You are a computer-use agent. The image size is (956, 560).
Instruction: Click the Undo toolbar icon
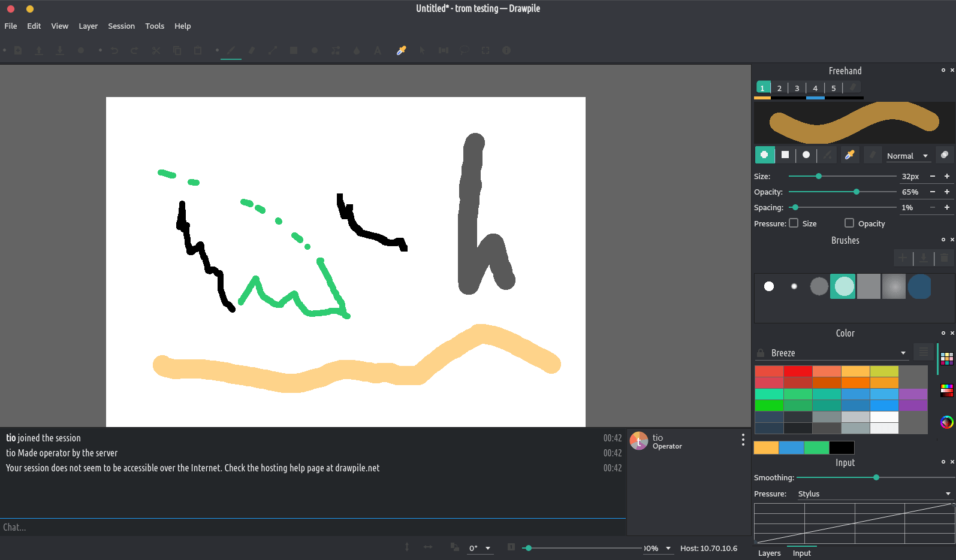(x=114, y=50)
